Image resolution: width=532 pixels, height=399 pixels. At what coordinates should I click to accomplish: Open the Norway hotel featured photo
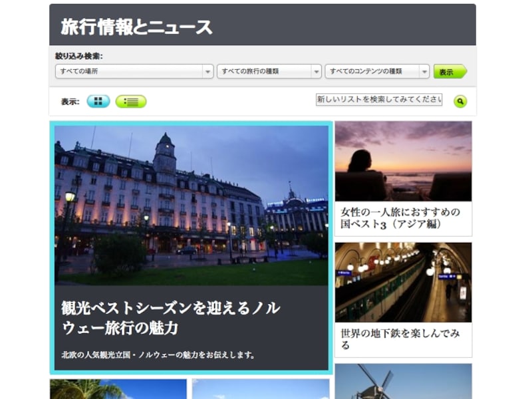point(192,205)
